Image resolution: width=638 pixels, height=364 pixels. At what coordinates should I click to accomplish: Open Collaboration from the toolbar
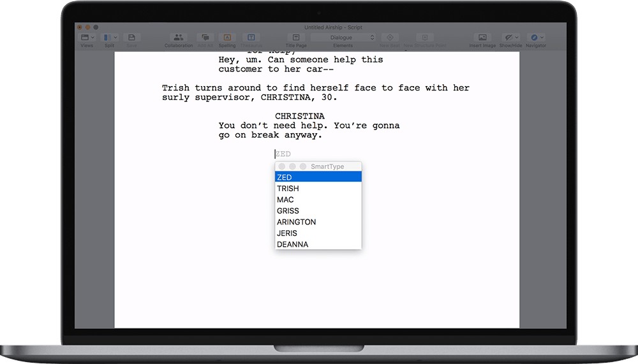pyautogui.click(x=179, y=38)
